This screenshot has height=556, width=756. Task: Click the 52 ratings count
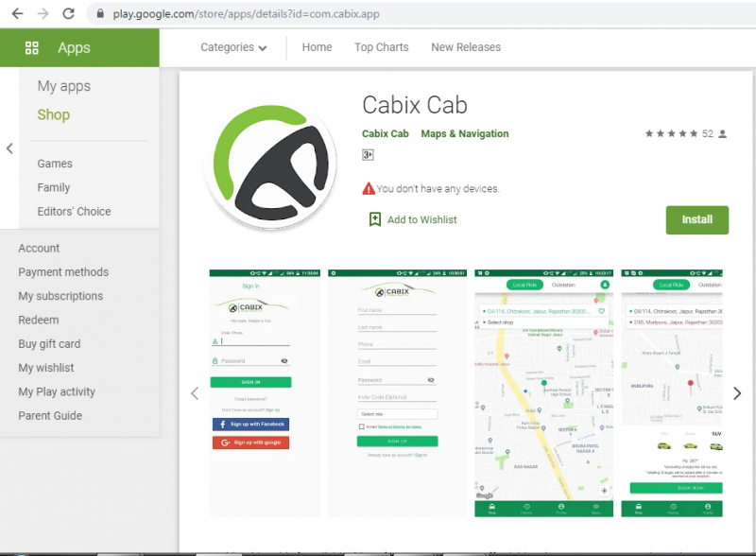707,133
